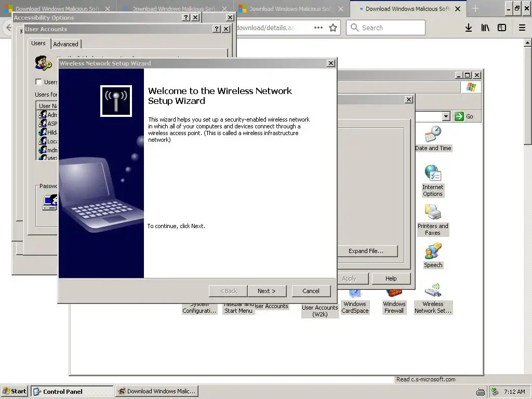The height and width of the screenshot is (399, 532).
Task: Toggle the Users checkbox in User Accounts
Action: pos(38,82)
